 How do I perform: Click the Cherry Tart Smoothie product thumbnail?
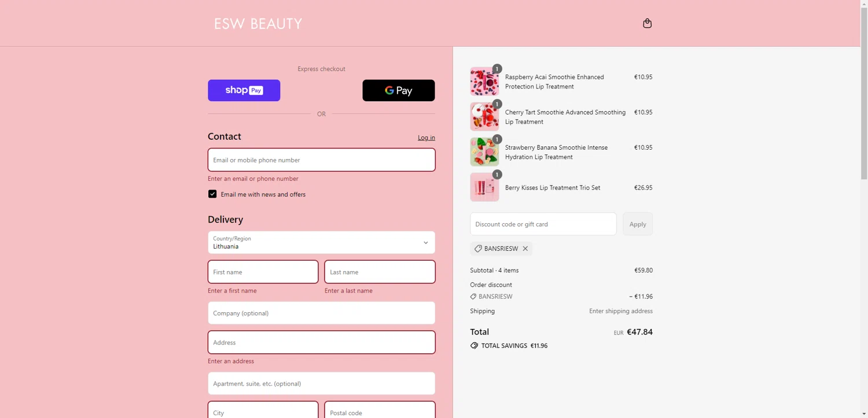click(x=485, y=117)
